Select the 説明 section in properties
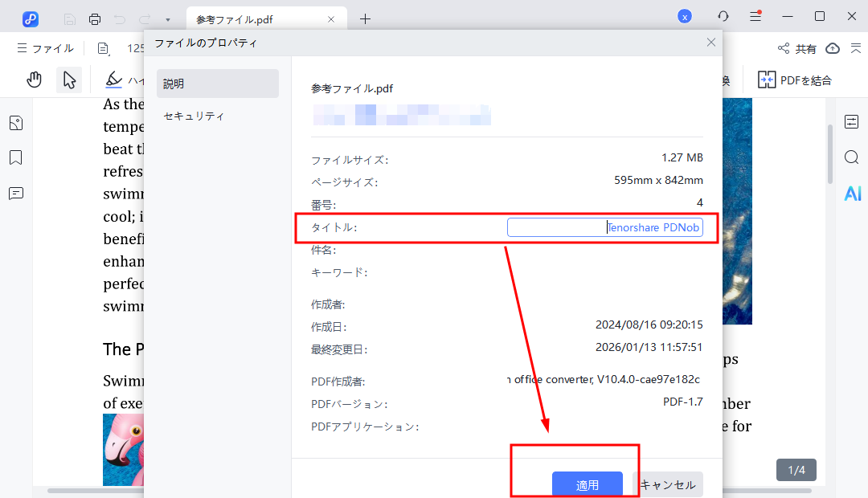Screen dimensions: 868x498 point(217,84)
